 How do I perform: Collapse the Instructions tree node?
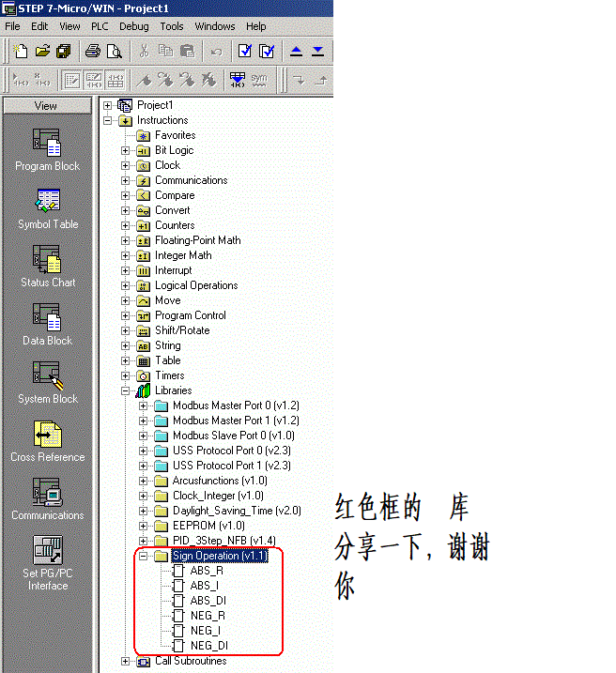107,120
